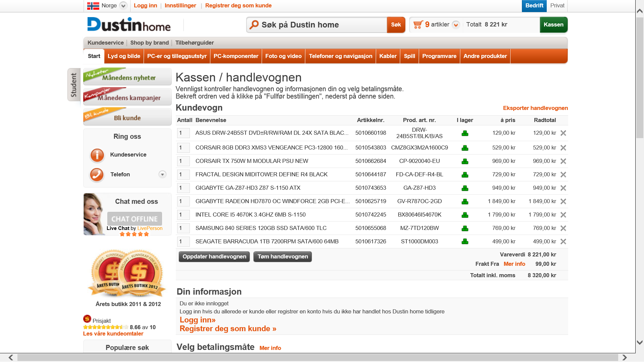The width and height of the screenshot is (644, 362).
Task: Click the orange Telefon phone icon
Action: pyautogui.click(x=97, y=175)
